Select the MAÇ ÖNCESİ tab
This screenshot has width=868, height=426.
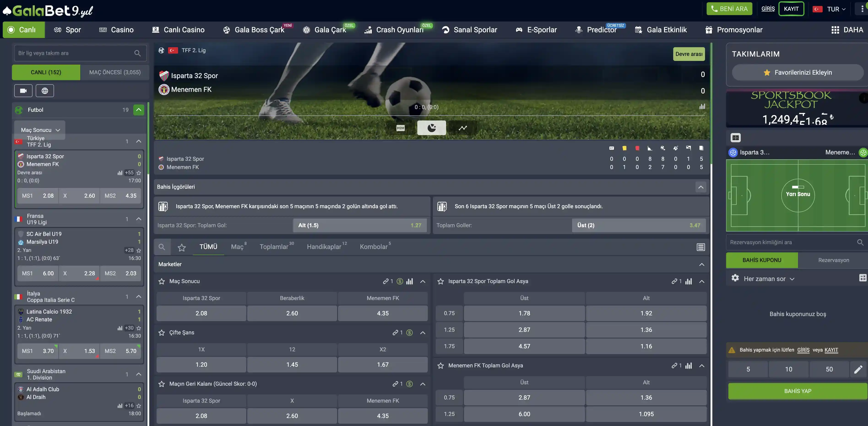115,72
